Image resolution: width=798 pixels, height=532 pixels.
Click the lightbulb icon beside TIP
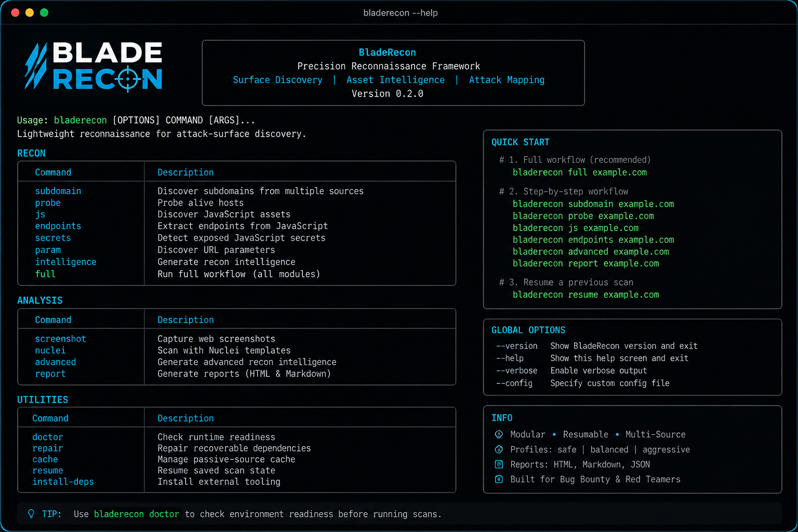[x=31, y=514]
